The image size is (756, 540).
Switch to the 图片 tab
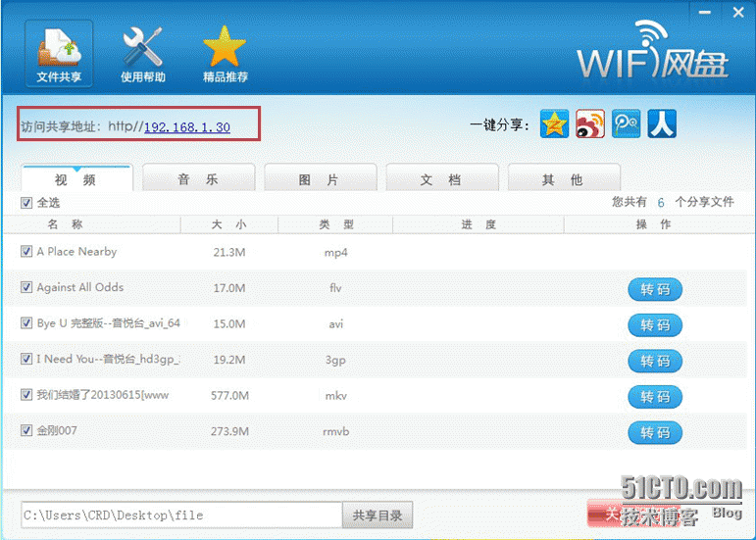[320, 178]
